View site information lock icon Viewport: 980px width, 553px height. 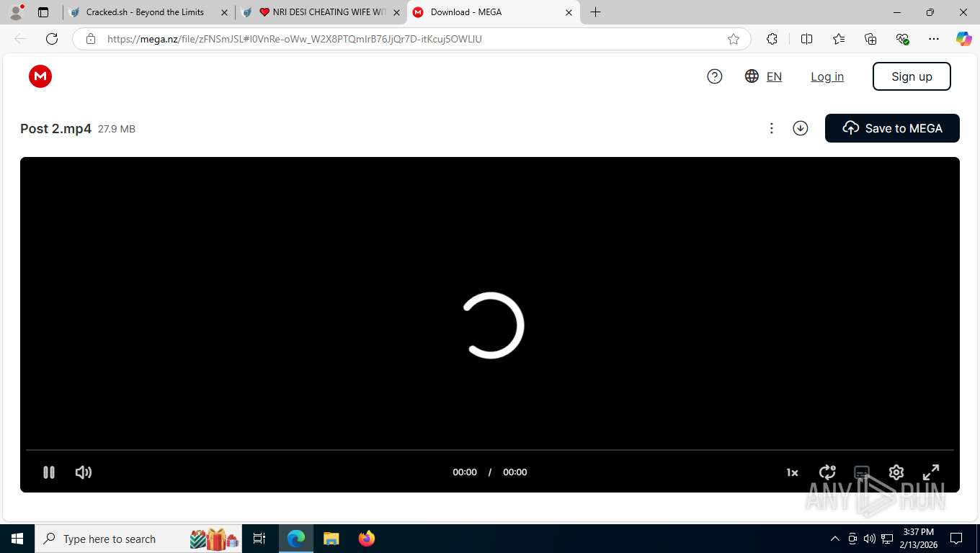pyautogui.click(x=91, y=39)
